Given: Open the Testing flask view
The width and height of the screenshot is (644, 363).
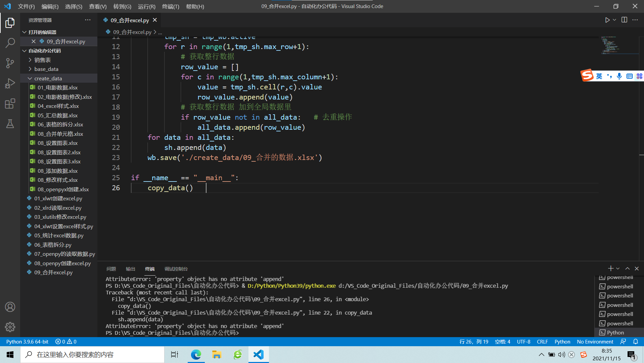Looking at the screenshot, I should click(10, 124).
